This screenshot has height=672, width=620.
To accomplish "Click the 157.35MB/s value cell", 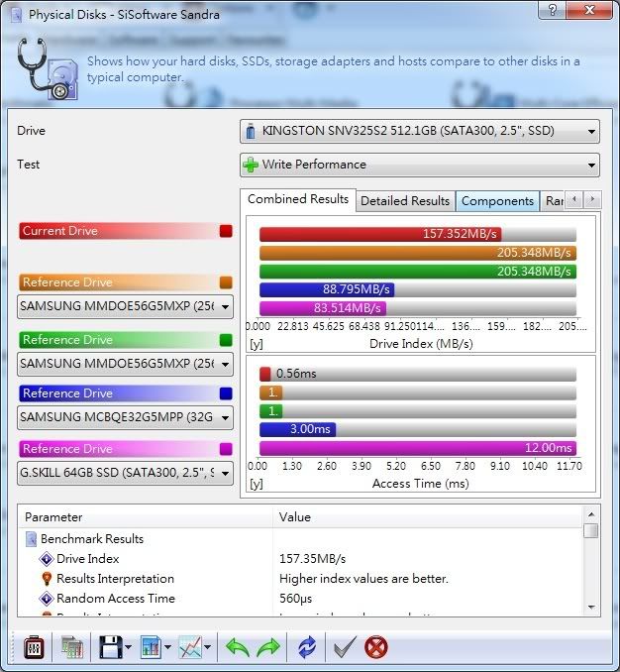I will tap(313, 559).
